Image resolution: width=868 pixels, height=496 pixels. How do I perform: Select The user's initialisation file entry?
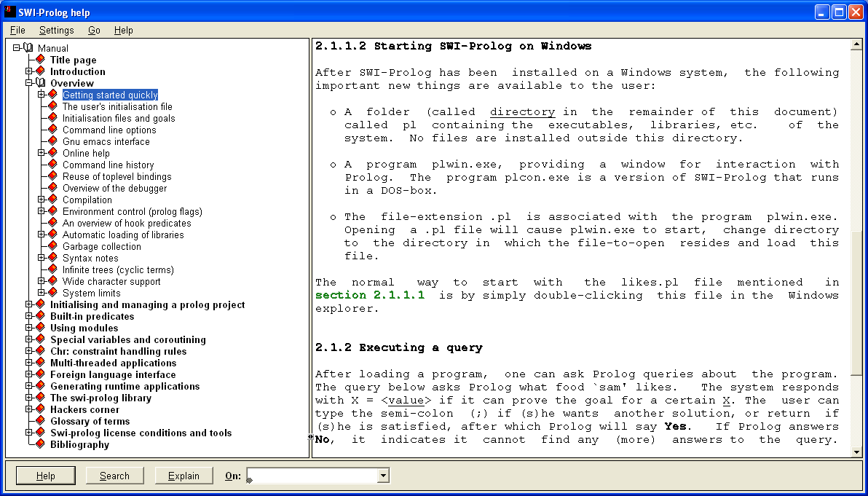pyautogui.click(x=117, y=106)
